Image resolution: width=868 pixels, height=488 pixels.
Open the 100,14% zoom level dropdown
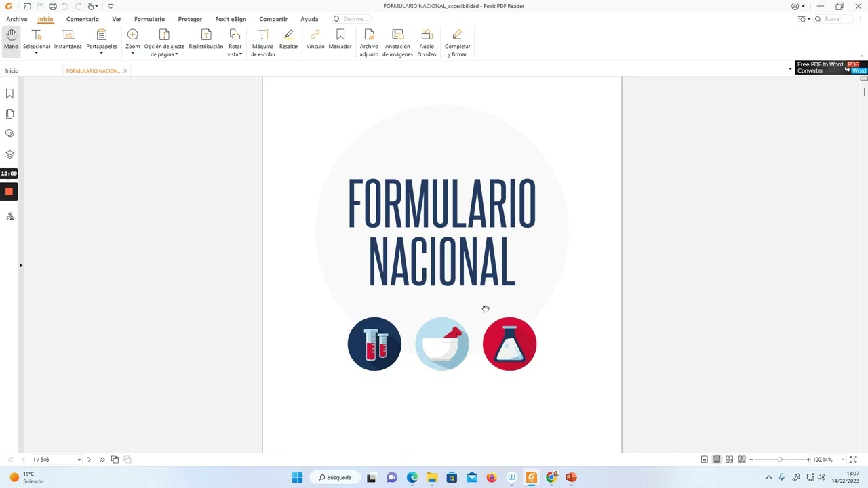[x=843, y=460]
